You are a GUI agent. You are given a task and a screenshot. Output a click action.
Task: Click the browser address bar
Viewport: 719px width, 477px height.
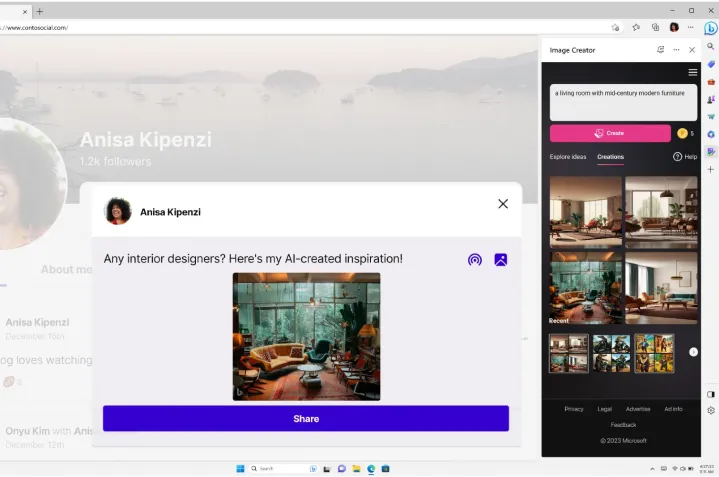click(303, 28)
